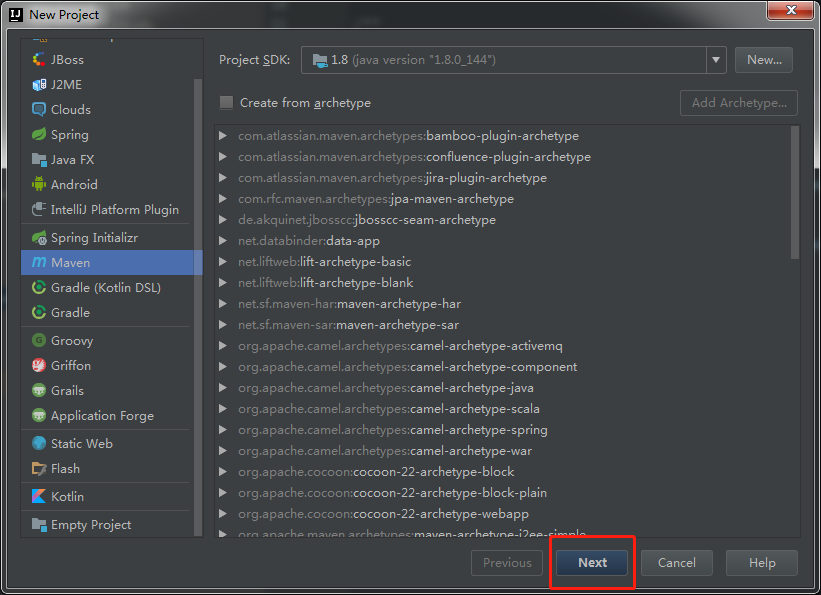Viewport: 821px width, 595px height.
Task: Expand the net.databinder data-app node
Action: click(223, 240)
